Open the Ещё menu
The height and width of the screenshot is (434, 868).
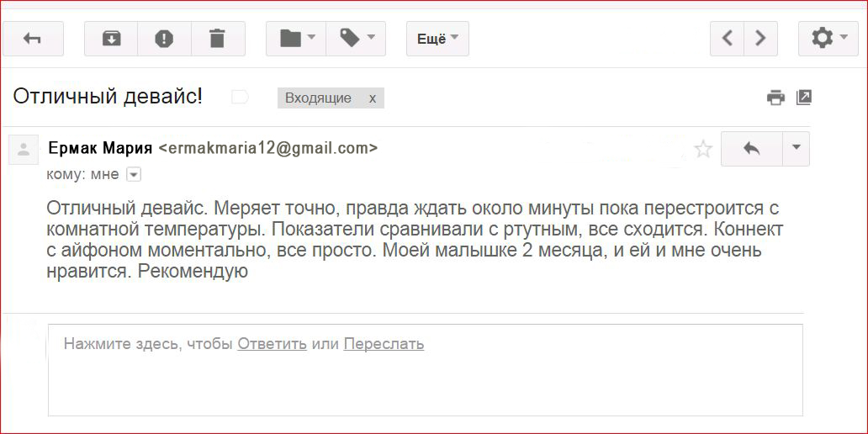[438, 39]
